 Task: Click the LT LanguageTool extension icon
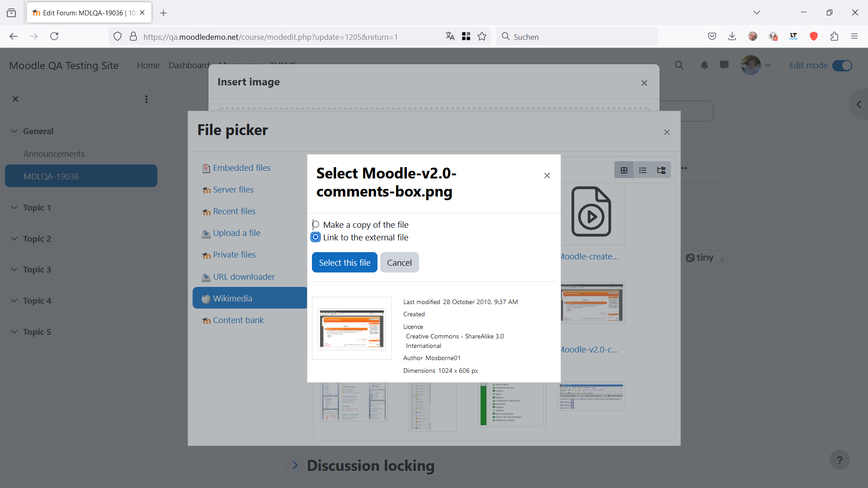[x=793, y=36]
